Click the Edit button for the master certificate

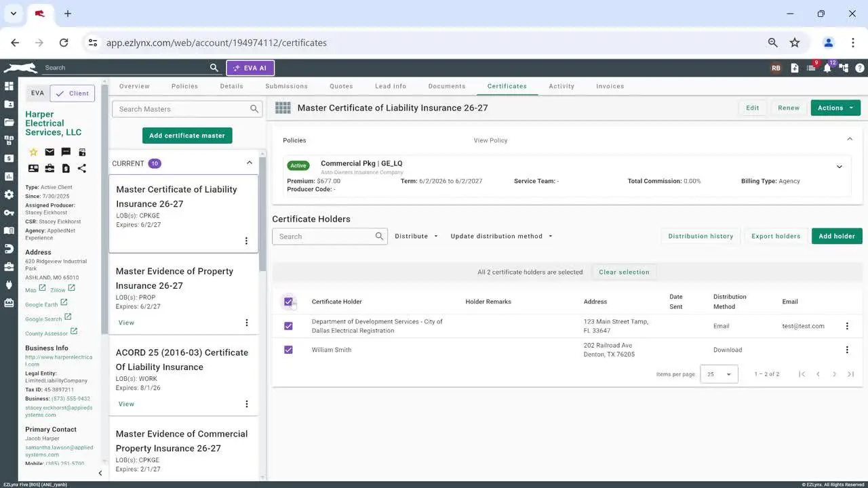point(753,108)
